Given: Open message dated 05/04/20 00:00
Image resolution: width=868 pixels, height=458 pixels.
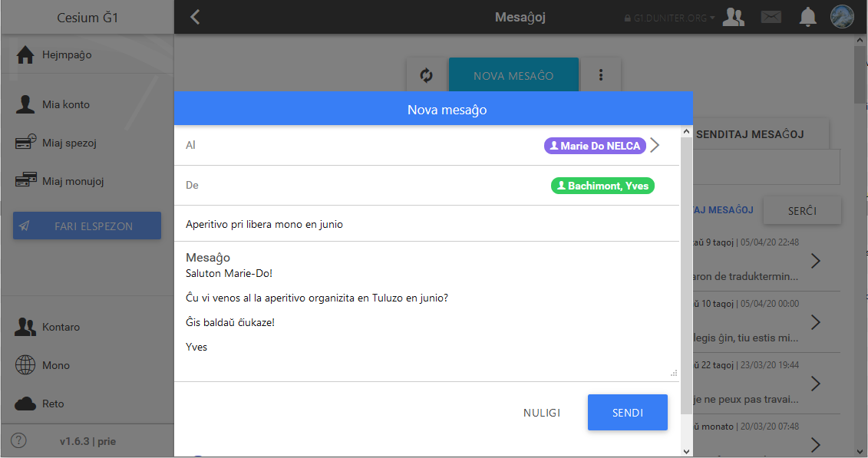Looking at the screenshot, I should coord(766,322).
